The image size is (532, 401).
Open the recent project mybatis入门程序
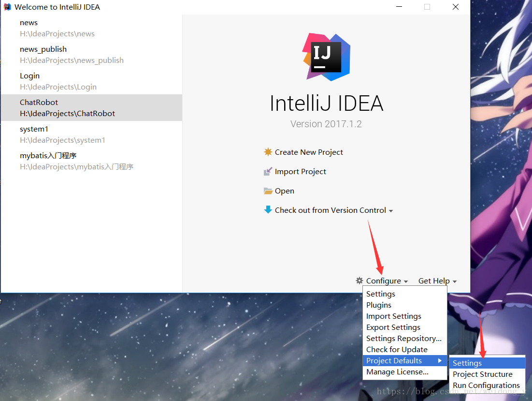tap(92, 161)
